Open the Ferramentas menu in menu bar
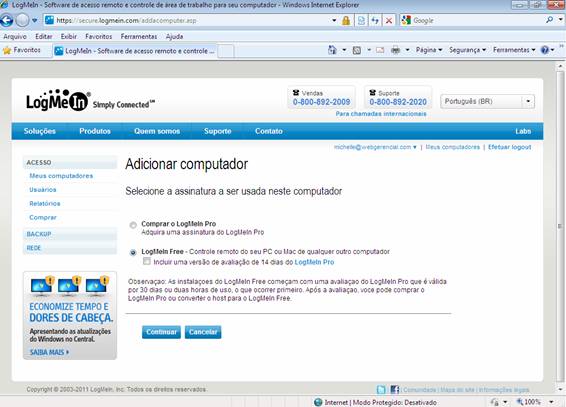Viewport: 566px width, 407px height. (x=139, y=36)
